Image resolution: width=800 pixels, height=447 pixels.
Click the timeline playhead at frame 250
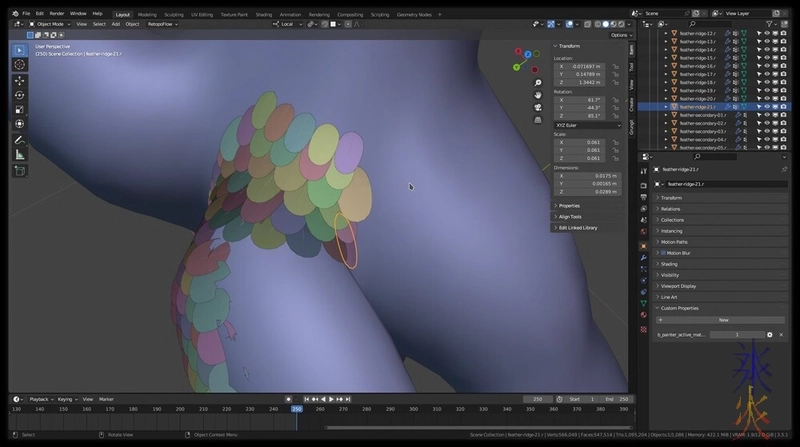(x=297, y=409)
